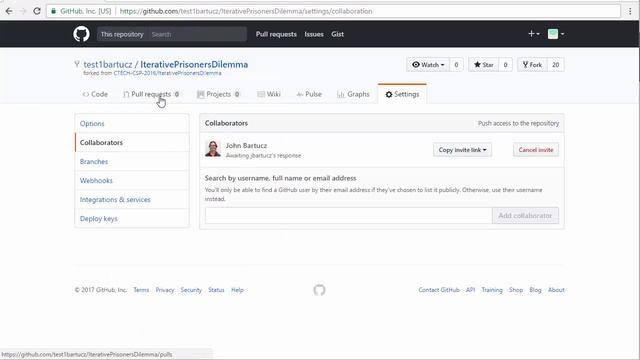Screen dimensions: 640x360
Task: Click the gray GitHub logo in footer
Action: (319, 290)
